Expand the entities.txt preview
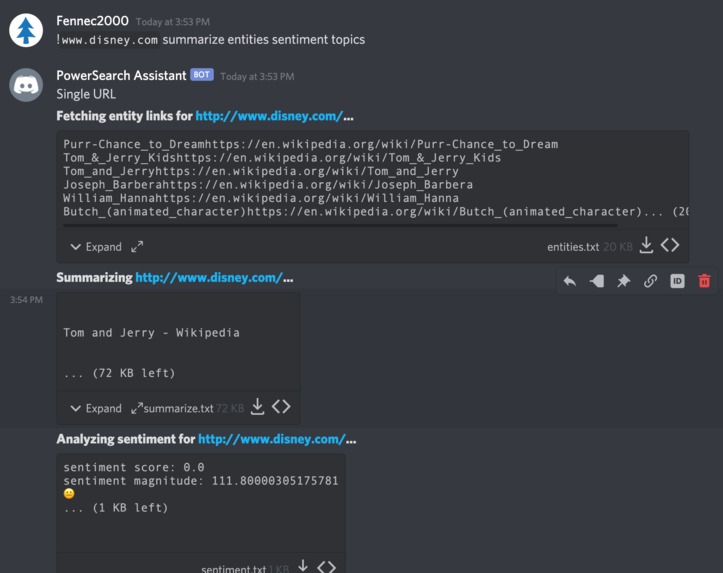This screenshot has width=723, height=573. click(96, 247)
